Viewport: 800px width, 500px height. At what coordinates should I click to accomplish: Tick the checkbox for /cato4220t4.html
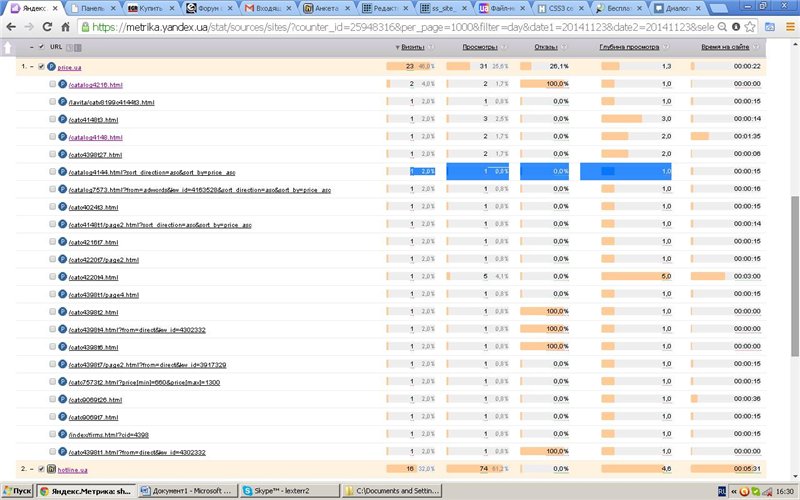tap(52, 277)
